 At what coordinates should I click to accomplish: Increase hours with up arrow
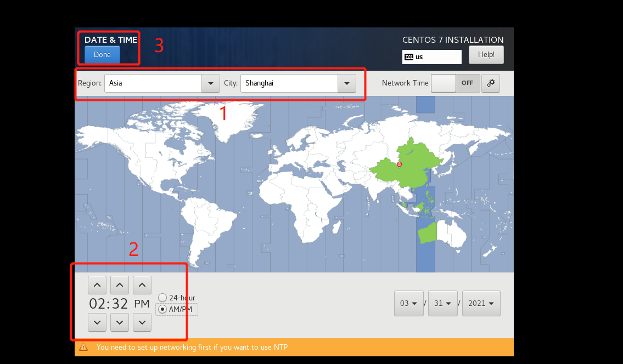tap(97, 285)
